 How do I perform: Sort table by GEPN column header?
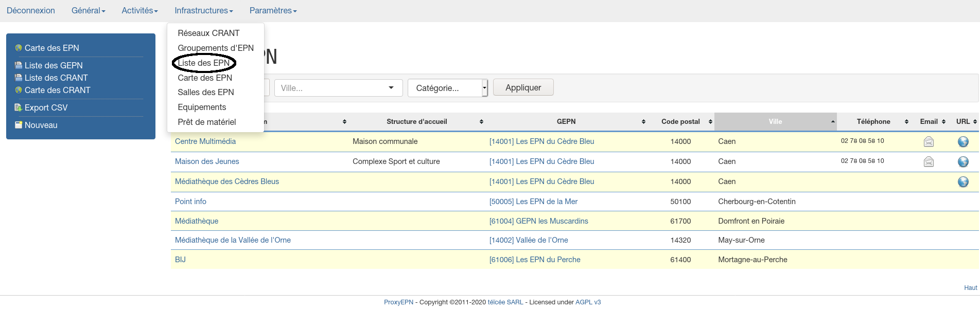pyautogui.click(x=566, y=122)
